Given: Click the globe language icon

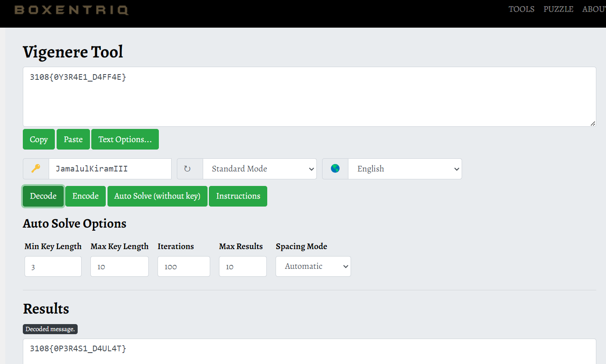Looking at the screenshot, I should (x=335, y=169).
